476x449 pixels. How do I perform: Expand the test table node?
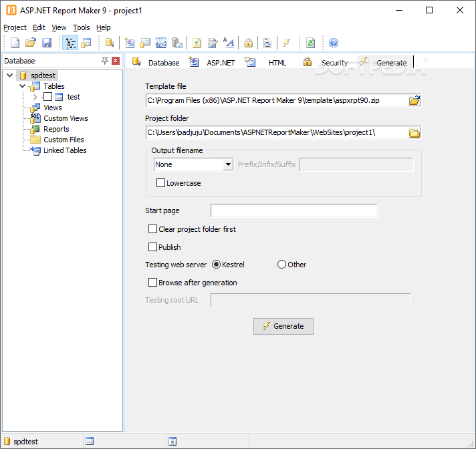pyautogui.click(x=35, y=97)
